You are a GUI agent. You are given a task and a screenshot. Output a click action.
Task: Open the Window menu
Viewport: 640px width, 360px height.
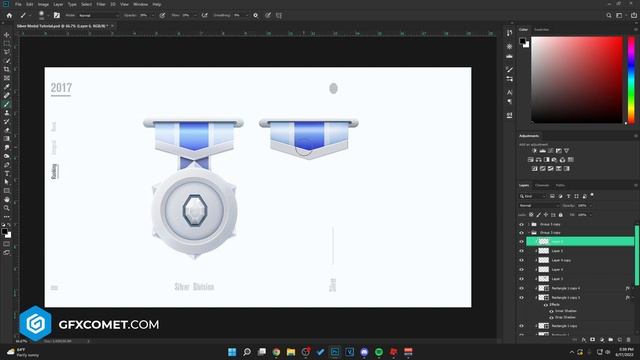(x=140, y=4)
